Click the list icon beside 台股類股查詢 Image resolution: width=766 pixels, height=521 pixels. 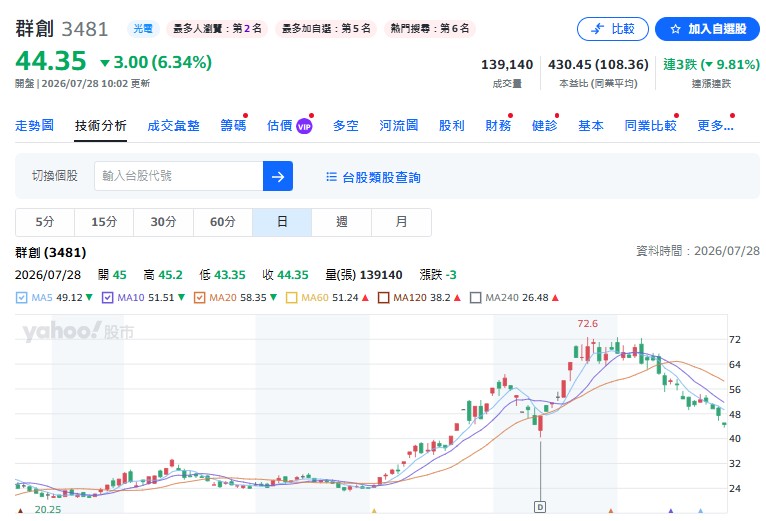click(331, 176)
